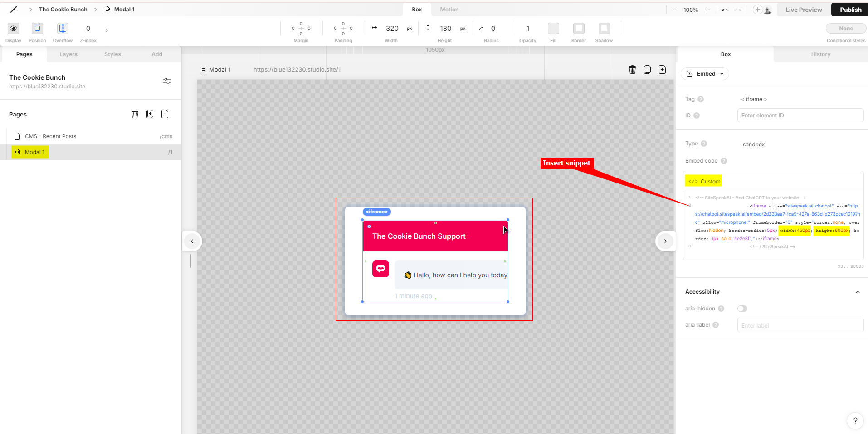This screenshot has width=868, height=434.
Task: Open the Embed type dropdown
Action: (705, 74)
